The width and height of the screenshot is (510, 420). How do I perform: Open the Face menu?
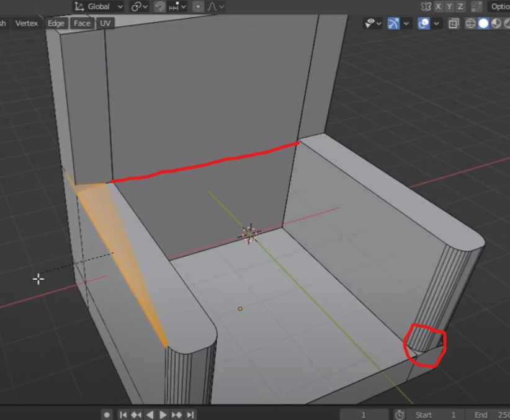tap(82, 24)
